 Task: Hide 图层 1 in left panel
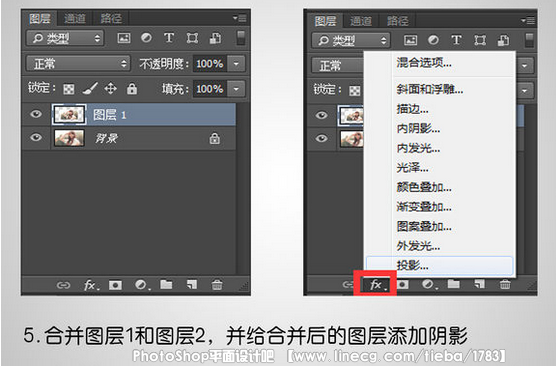click(x=36, y=114)
